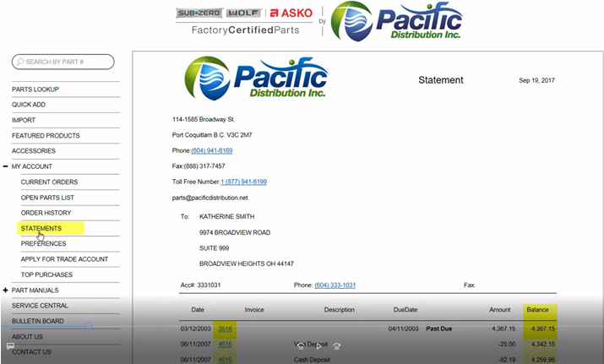Click Statement heading
604x364 pixels.
[441, 80]
